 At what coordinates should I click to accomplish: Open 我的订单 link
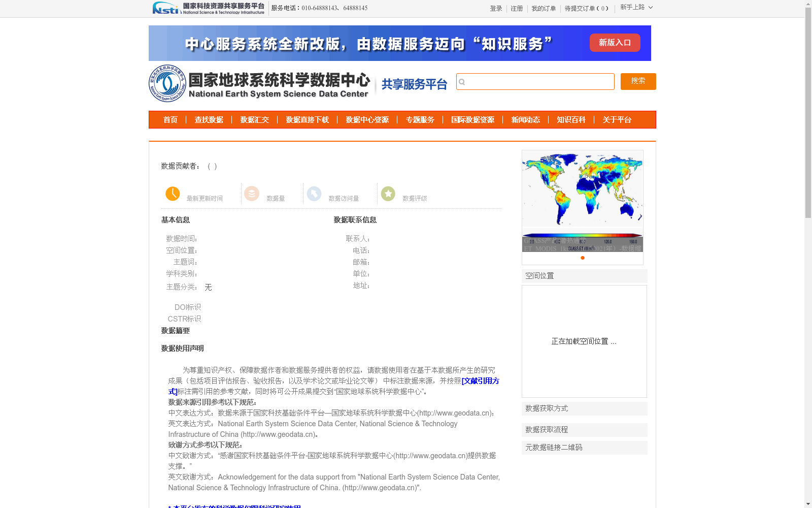(x=544, y=9)
